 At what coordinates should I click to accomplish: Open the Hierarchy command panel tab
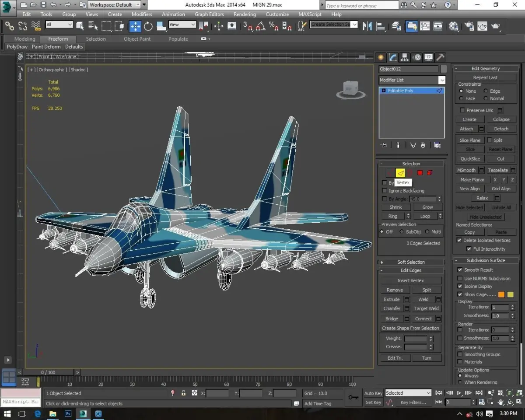[405, 57]
